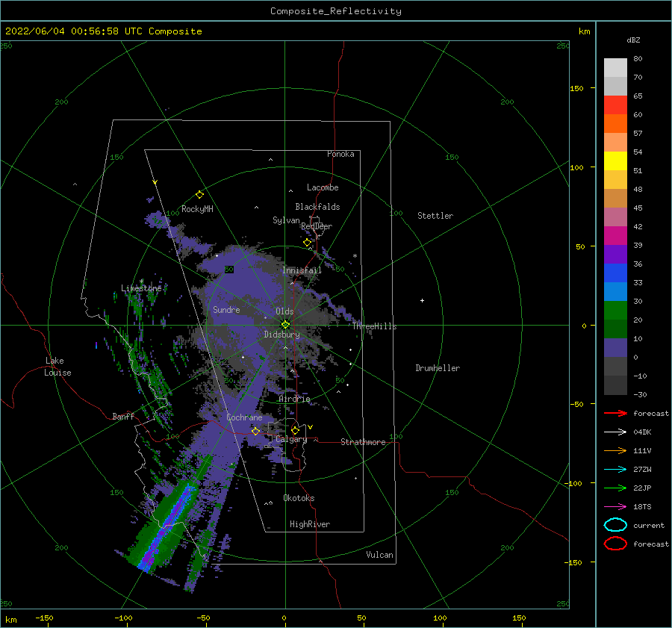Click the Didsbury city label
The width and height of the screenshot is (672, 628).
(x=282, y=335)
